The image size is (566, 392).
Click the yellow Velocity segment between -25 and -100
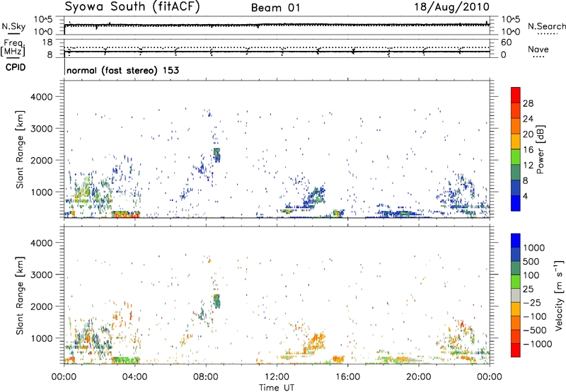(x=516, y=309)
